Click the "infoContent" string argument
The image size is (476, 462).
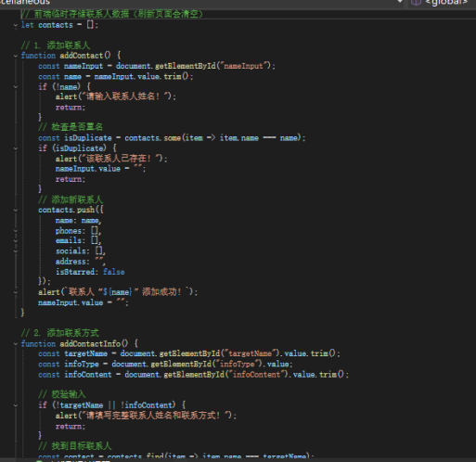tap(256, 375)
